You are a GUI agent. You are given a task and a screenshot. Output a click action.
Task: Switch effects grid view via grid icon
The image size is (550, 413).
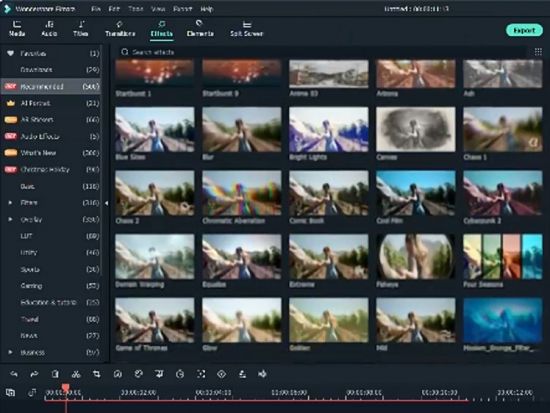pos(538,52)
